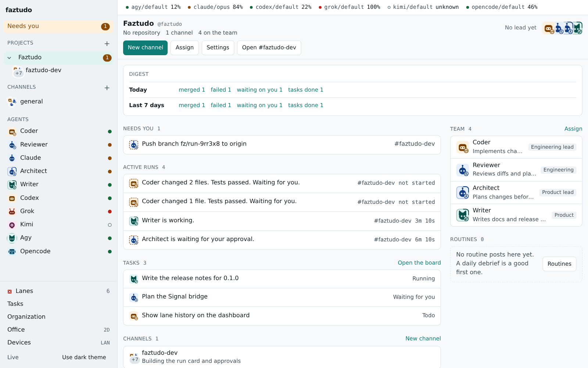The height and width of the screenshot is (368, 588).
Task: Click the Coder avatar in header team stack
Action: (x=548, y=28)
